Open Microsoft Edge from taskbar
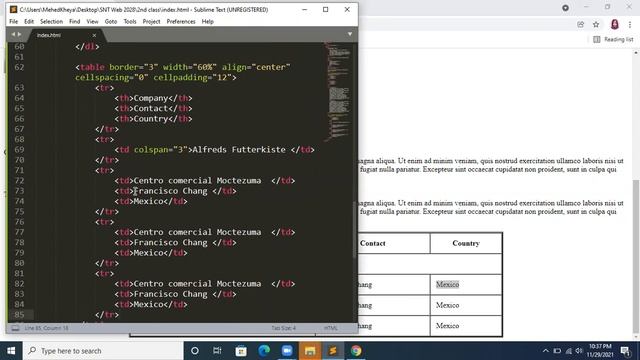 point(264,351)
